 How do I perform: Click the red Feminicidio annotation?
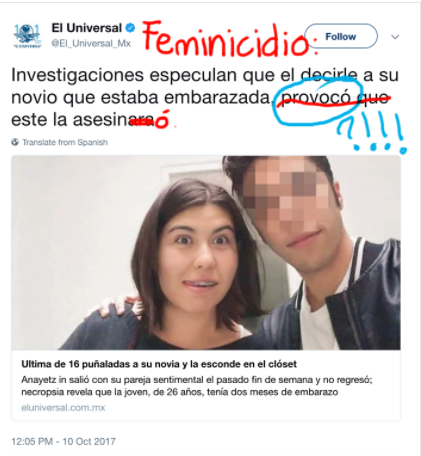coord(227,39)
